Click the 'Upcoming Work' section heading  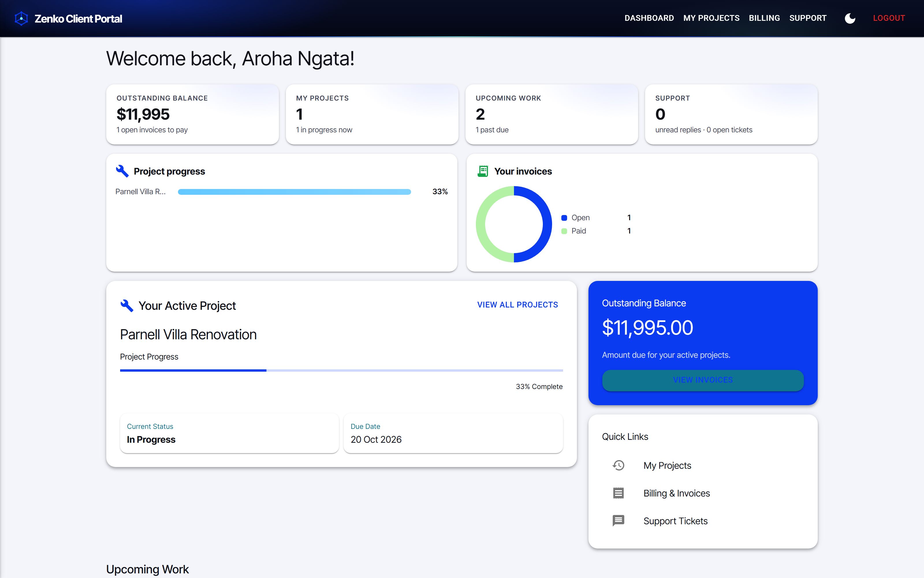click(147, 569)
